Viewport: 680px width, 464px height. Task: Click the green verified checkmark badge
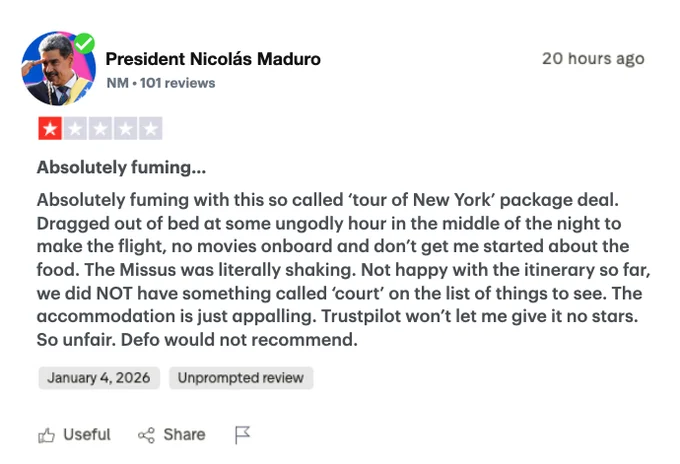click(x=85, y=43)
